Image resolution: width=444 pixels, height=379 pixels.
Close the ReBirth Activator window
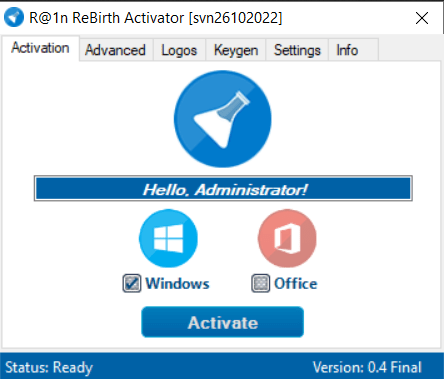point(422,18)
